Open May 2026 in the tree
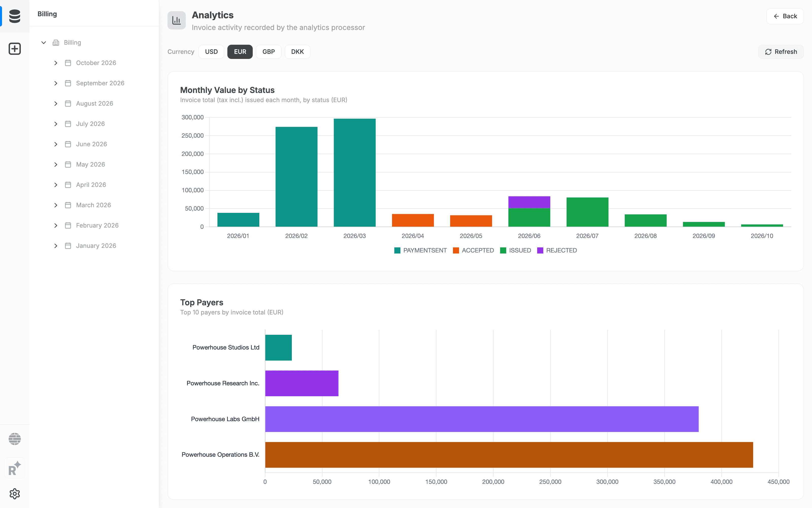The image size is (812, 508). coord(91,164)
